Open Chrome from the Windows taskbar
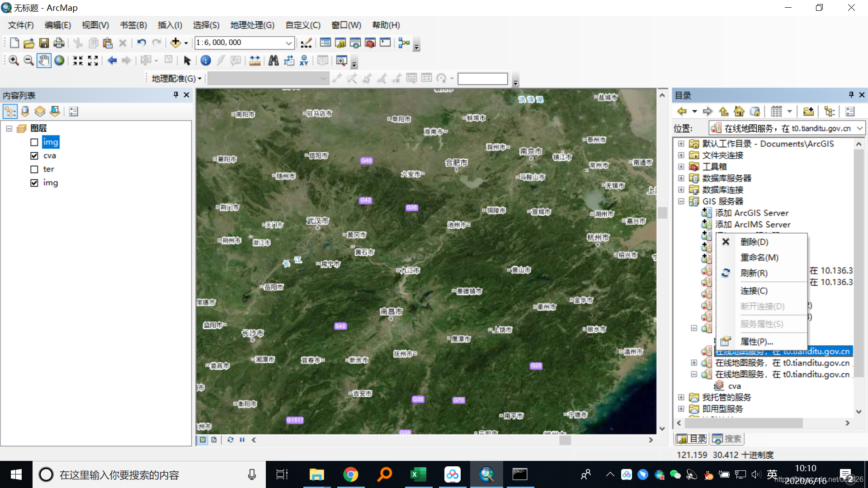The height and width of the screenshot is (488, 868). pos(350,474)
